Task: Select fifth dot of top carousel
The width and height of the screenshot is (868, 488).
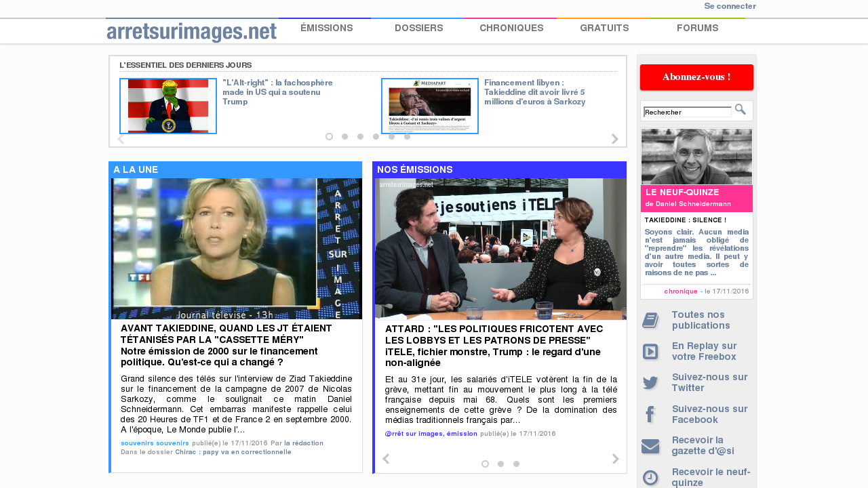Action: pos(391,136)
